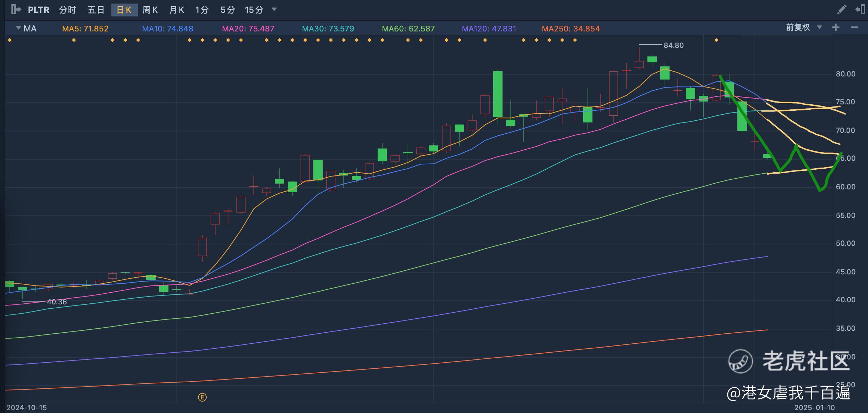This screenshot has height=413, width=868.
Task: Switch to 五日 five-day tab
Action: [x=96, y=10]
